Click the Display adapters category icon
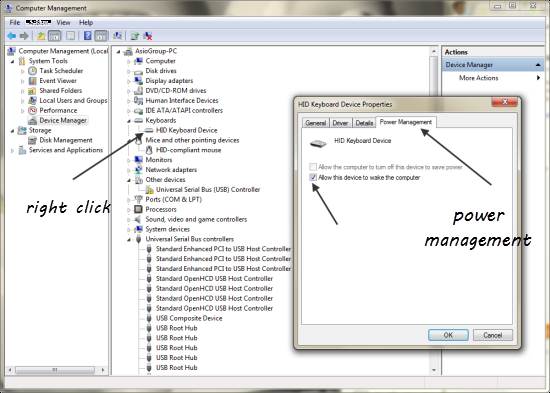Viewport: 550px width, 393px height. pos(139,81)
